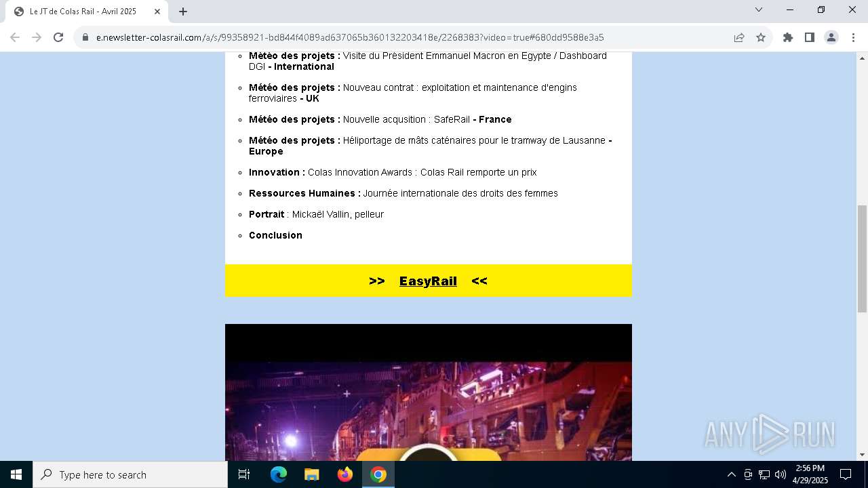868x488 pixels.
Task: Click the vertical scrollbar thumb
Action: click(863, 258)
